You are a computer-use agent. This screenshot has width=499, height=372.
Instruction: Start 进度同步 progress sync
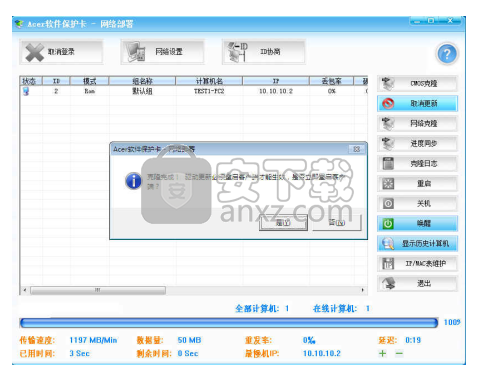(x=417, y=144)
